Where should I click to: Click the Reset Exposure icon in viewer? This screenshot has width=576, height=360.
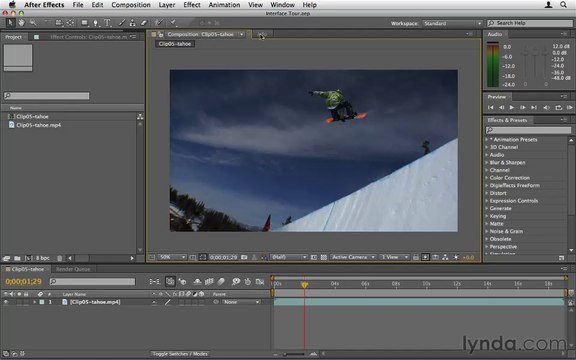pyautogui.click(x=456, y=258)
